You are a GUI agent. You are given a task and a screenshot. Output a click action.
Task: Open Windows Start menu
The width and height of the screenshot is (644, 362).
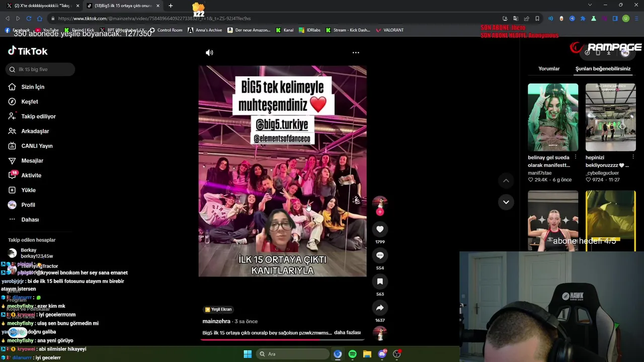coord(248,354)
